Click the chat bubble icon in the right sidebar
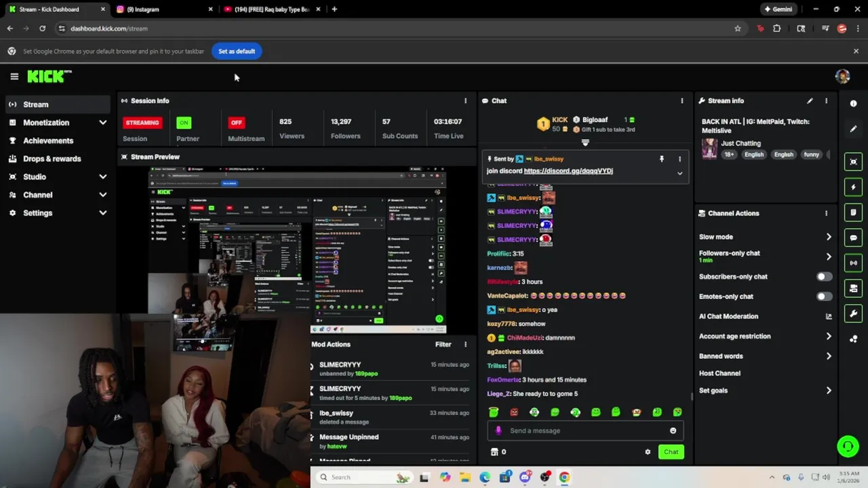The width and height of the screenshot is (868, 488). click(x=853, y=238)
